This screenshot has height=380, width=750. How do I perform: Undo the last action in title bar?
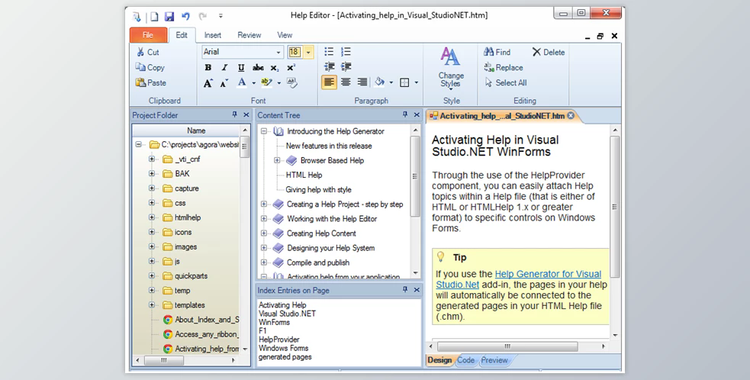click(x=186, y=16)
